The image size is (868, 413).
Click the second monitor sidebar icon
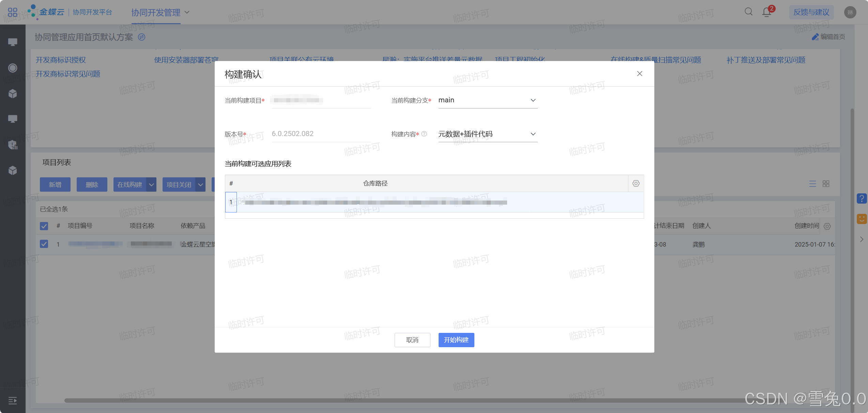pos(13,119)
